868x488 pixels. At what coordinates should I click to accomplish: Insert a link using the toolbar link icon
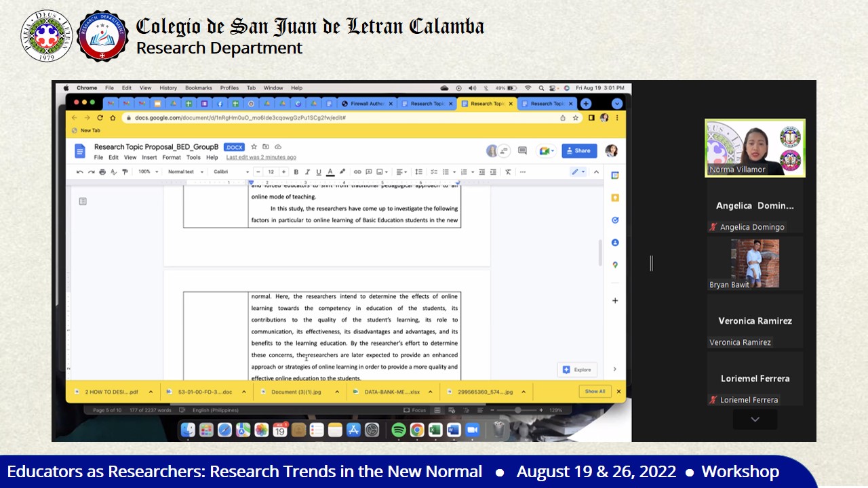pyautogui.click(x=357, y=172)
